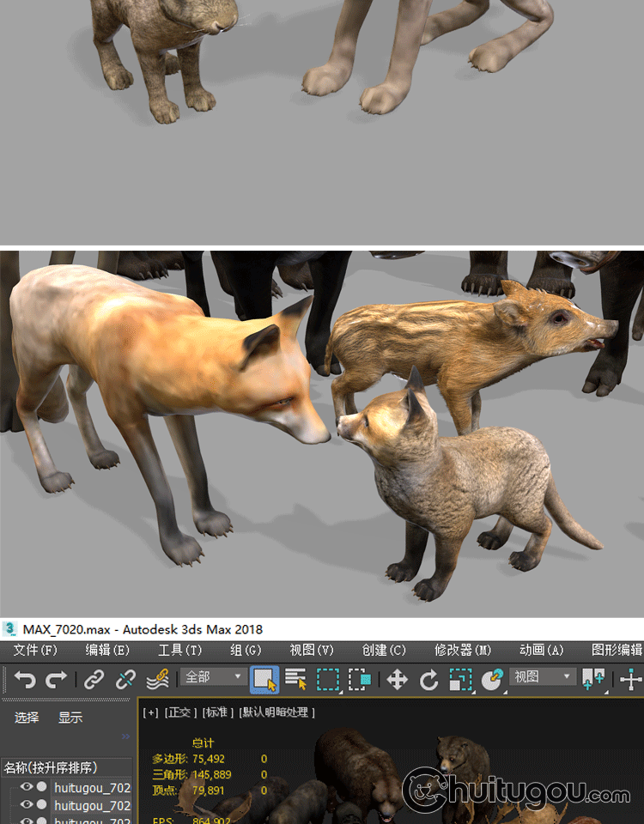Click the Unlink selection tool
Image resolution: width=644 pixels, height=824 pixels.
125,680
